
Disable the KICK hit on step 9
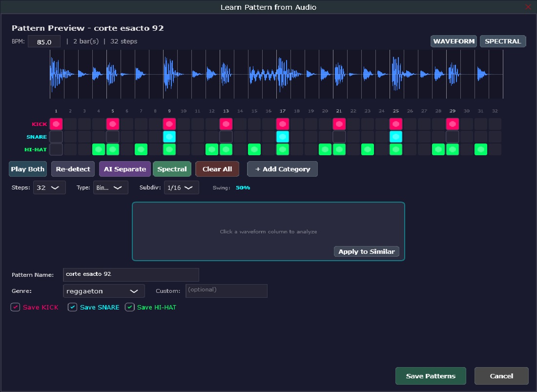point(169,124)
